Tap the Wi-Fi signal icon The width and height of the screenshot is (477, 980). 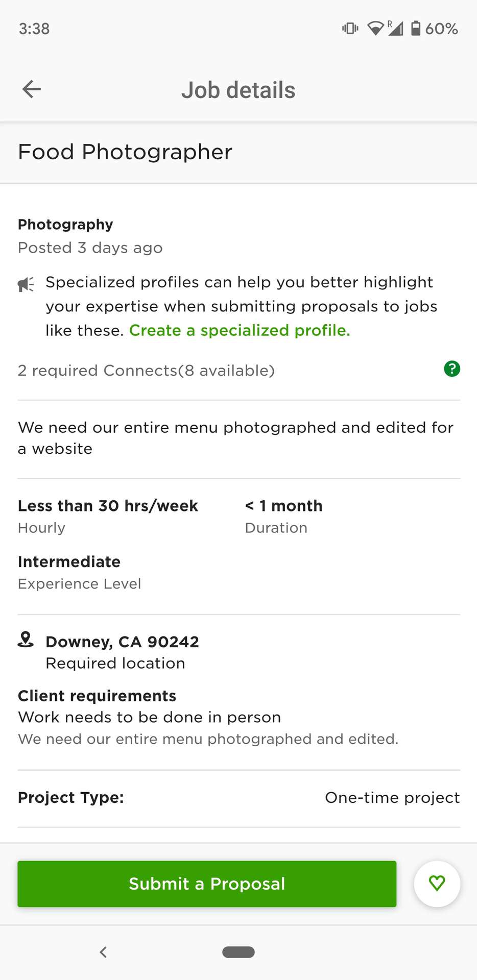pos(375,29)
